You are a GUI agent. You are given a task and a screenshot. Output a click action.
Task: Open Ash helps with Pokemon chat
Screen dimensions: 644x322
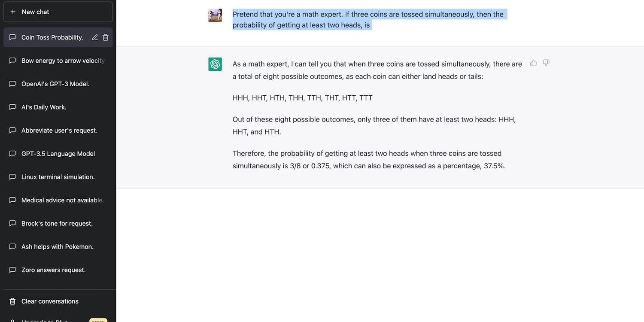coord(58,246)
